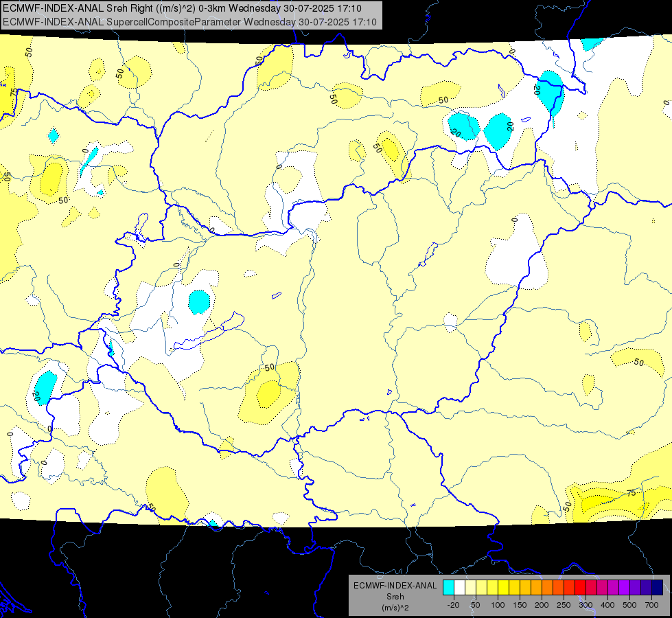Click the 200 tick label in legend scale
Image resolution: width=672 pixels, height=618 pixels.
[x=542, y=605]
